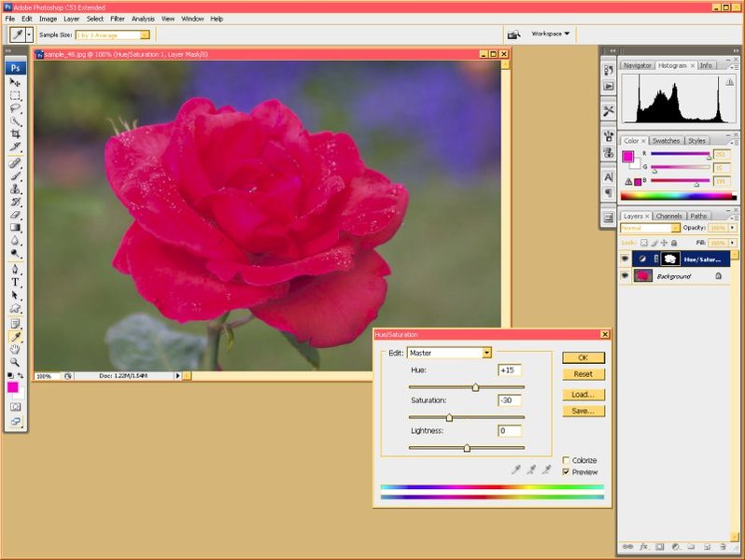
Task: Select the Zoom tool
Action: point(15,362)
